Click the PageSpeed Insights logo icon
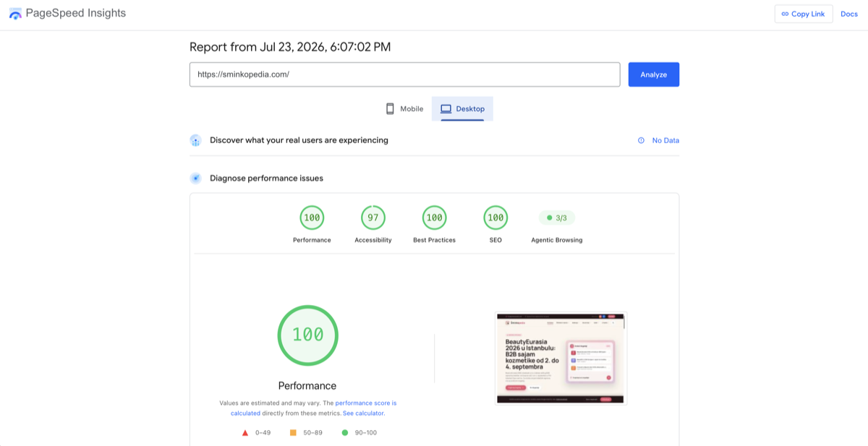868x446 pixels. (x=15, y=14)
